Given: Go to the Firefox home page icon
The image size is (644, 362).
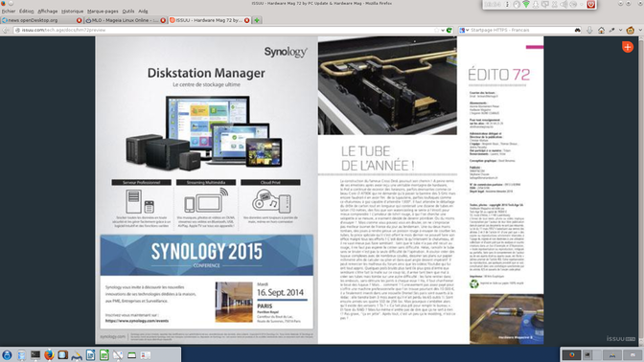Looking at the screenshot, I should click(x=601, y=30).
